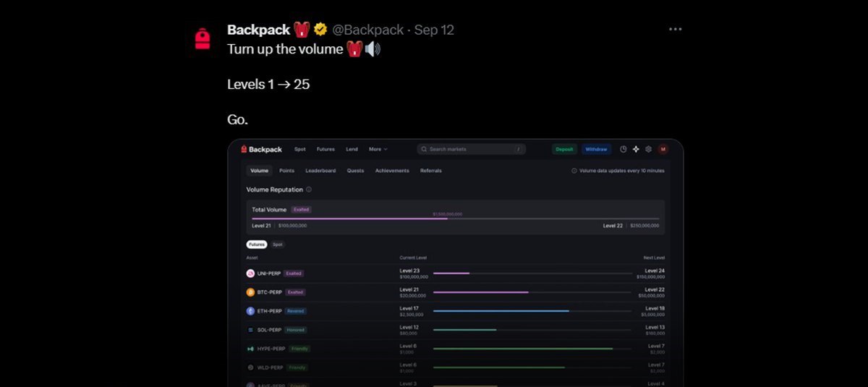The image size is (868, 387).
Task: Click the SOL-PERP level progress bar
Action: point(532,330)
